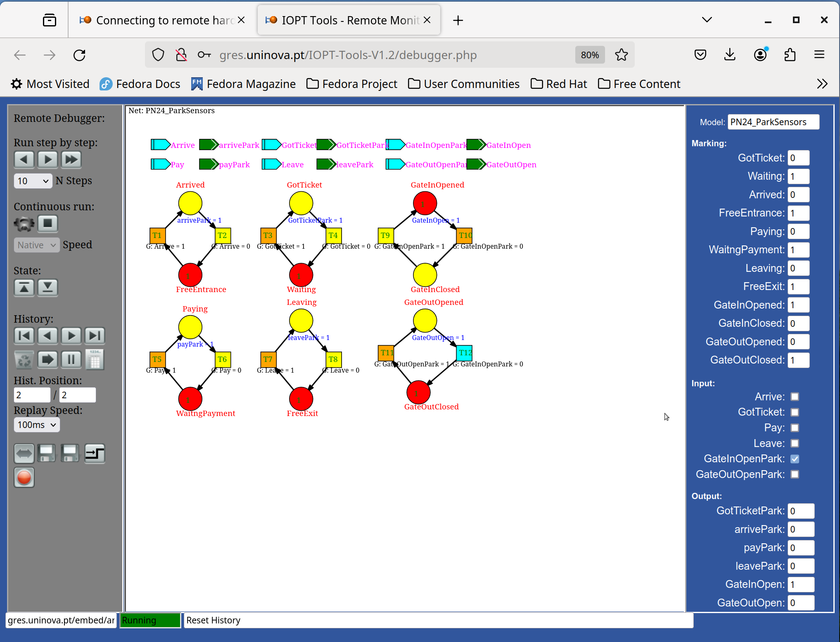Open the Most Visited bookmarks menu
The image size is (840, 642).
[50, 84]
